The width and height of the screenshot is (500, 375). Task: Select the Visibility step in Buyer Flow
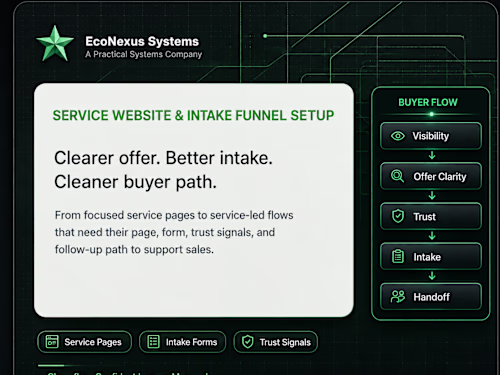click(x=431, y=136)
